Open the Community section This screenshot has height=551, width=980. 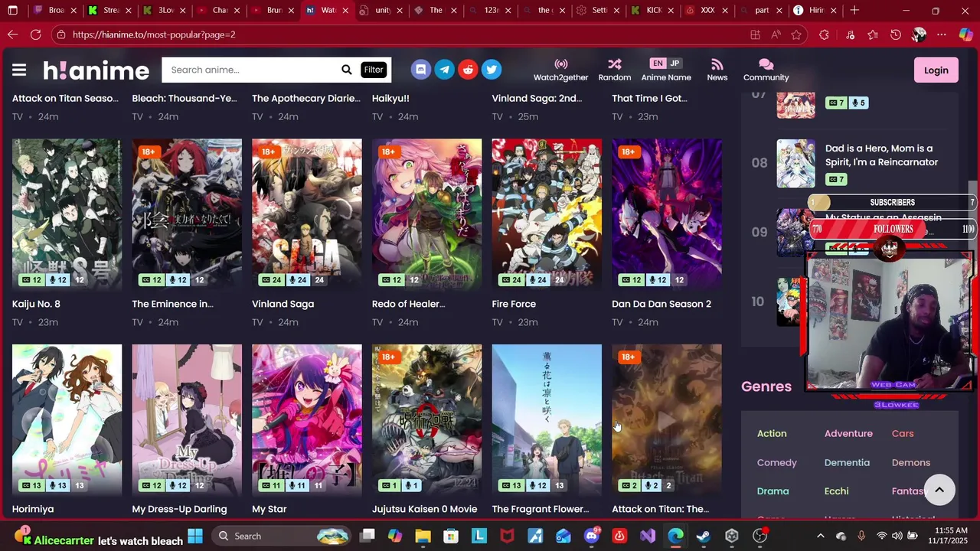pos(766,70)
